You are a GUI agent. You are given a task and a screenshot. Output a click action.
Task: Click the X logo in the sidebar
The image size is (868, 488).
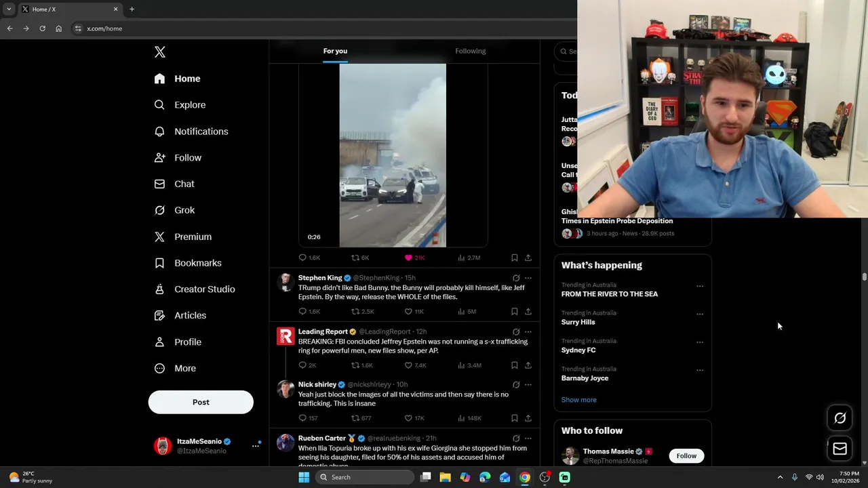(x=159, y=52)
